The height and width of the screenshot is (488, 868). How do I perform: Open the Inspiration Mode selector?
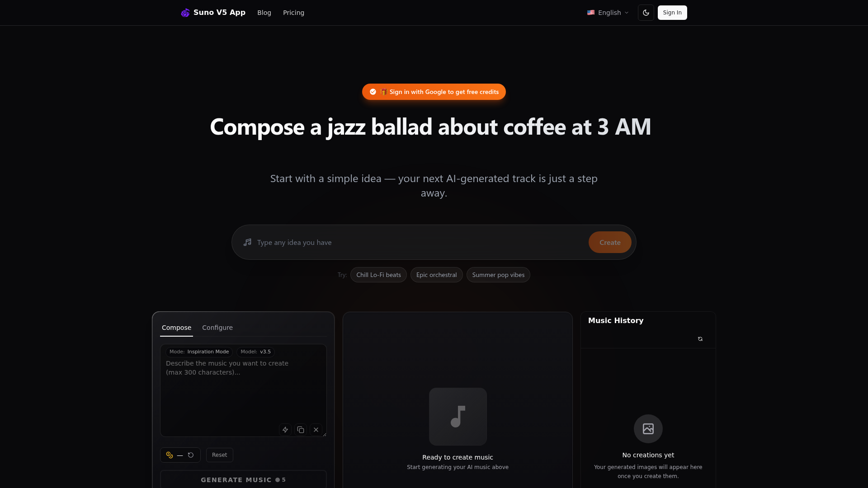[199, 352]
